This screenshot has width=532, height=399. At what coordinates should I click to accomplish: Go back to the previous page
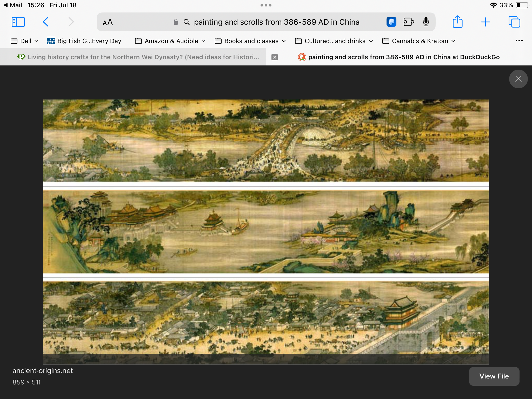click(45, 22)
